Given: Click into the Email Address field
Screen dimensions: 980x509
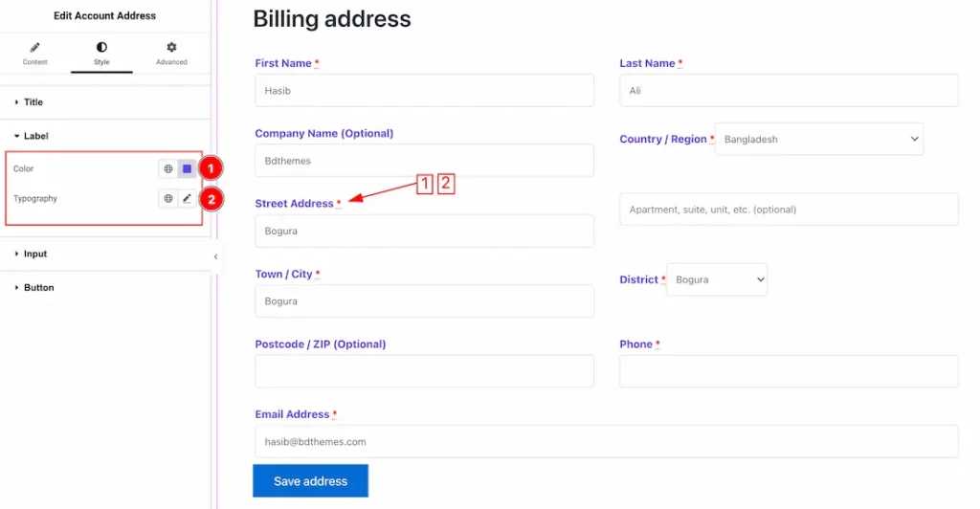Looking at the screenshot, I should pos(606,442).
